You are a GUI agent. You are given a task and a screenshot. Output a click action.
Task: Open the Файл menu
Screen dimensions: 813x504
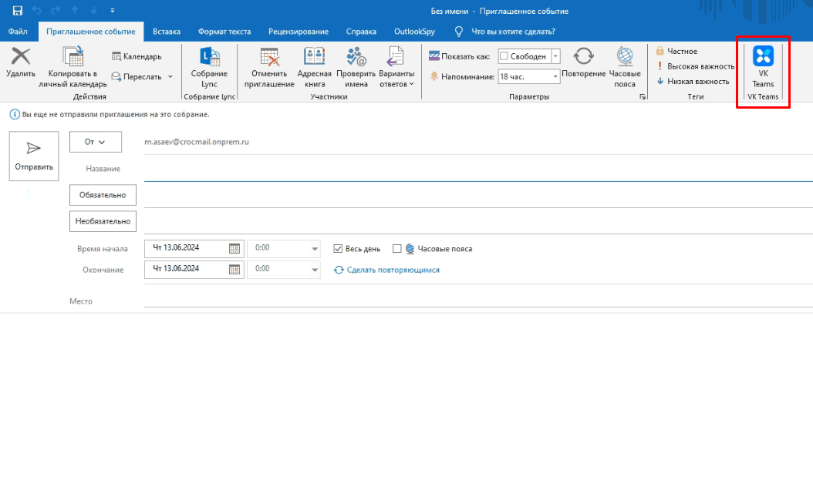18,32
